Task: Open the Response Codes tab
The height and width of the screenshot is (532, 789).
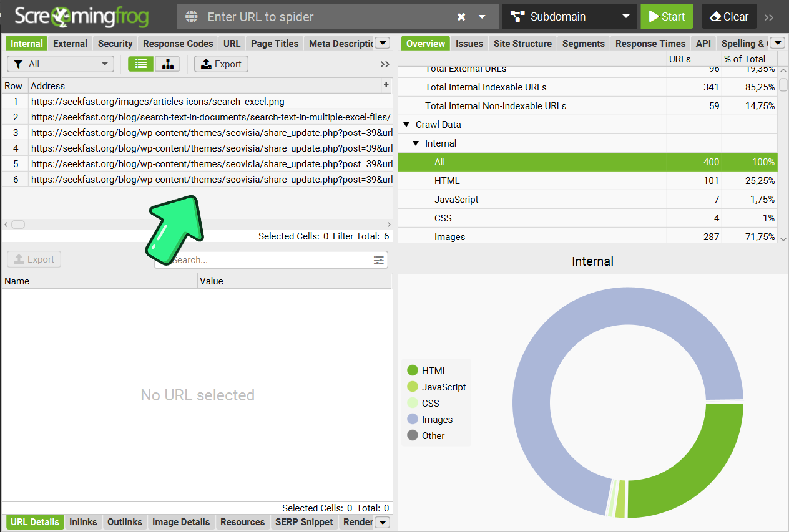Action: coord(178,43)
